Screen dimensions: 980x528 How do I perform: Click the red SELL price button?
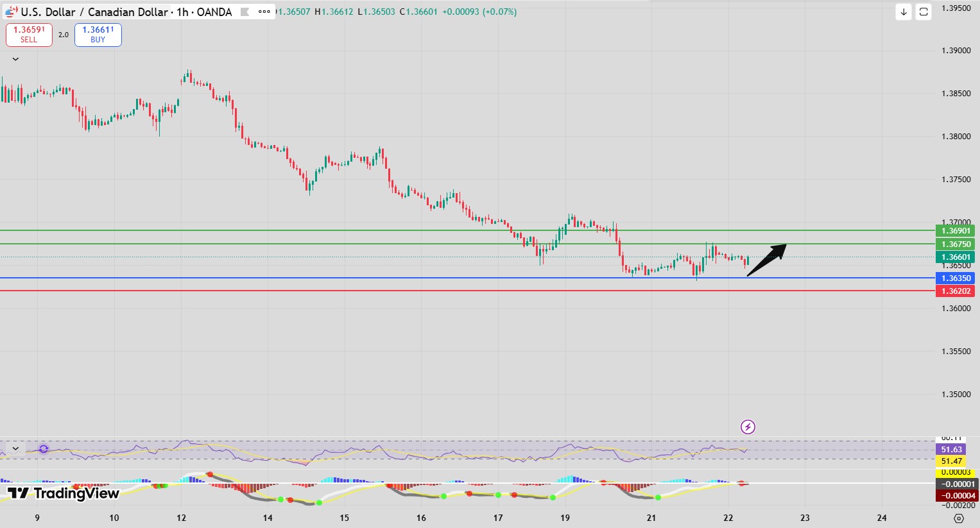click(29, 35)
